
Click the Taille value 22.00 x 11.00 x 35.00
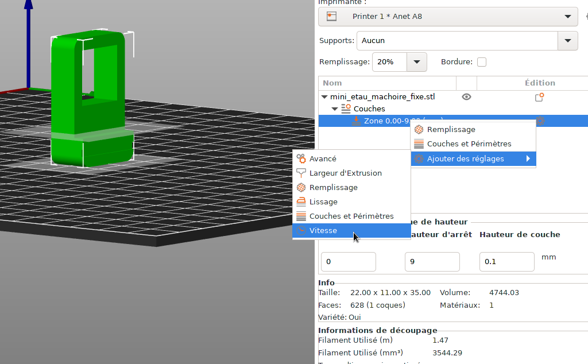pos(390,292)
